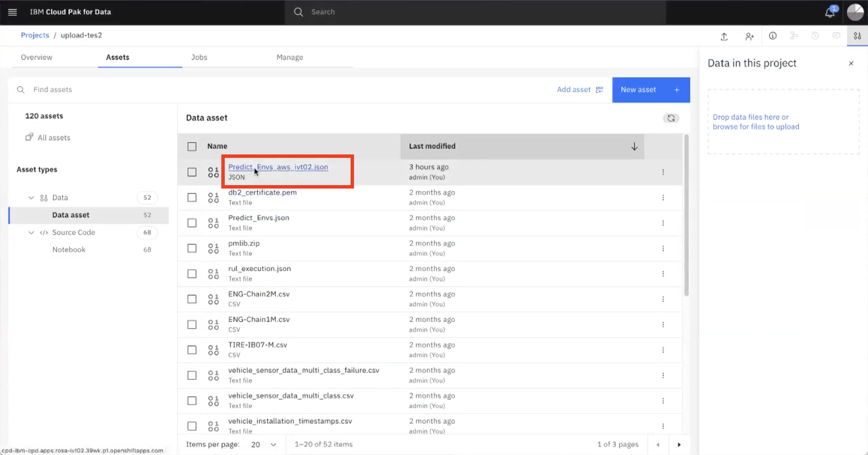Collapse the Source Code asset type group
The image size is (868, 455).
(x=31, y=233)
